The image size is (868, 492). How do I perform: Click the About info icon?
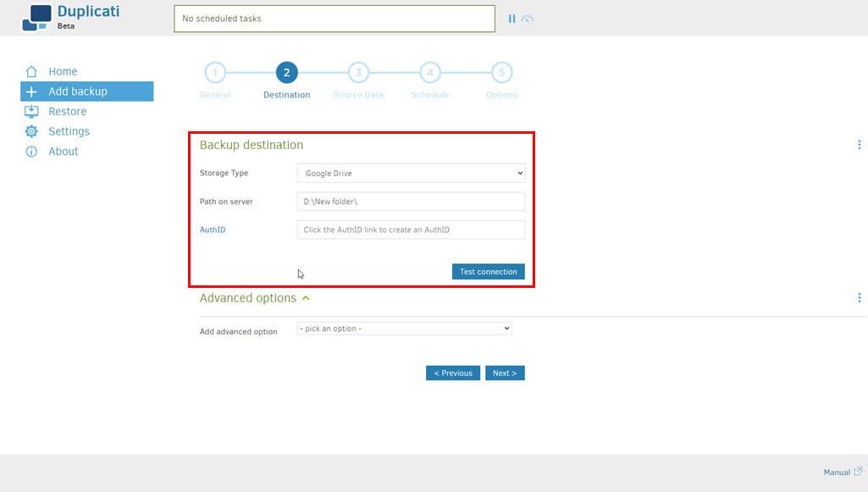click(31, 151)
